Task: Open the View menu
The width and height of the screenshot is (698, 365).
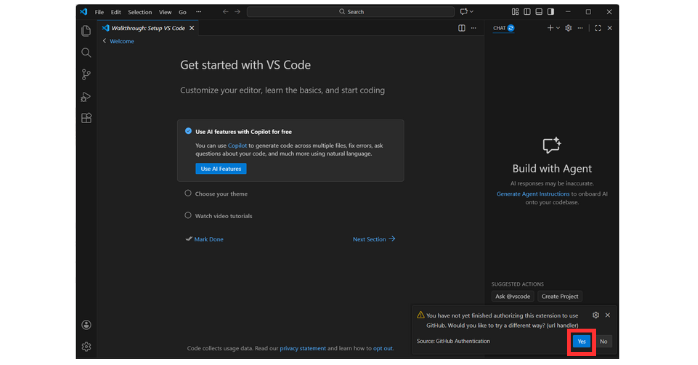Action: pyautogui.click(x=165, y=12)
